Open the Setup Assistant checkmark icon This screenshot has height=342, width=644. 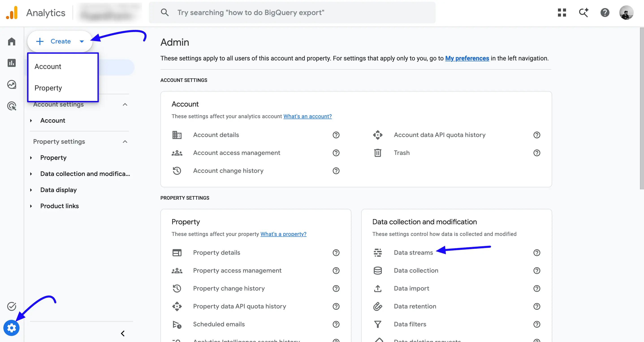[x=11, y=306]
